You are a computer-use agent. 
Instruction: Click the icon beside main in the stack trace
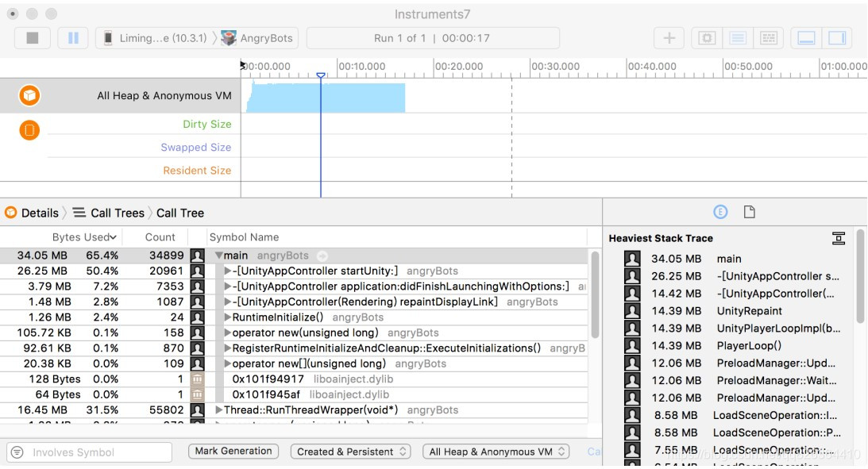coord(632,259)
